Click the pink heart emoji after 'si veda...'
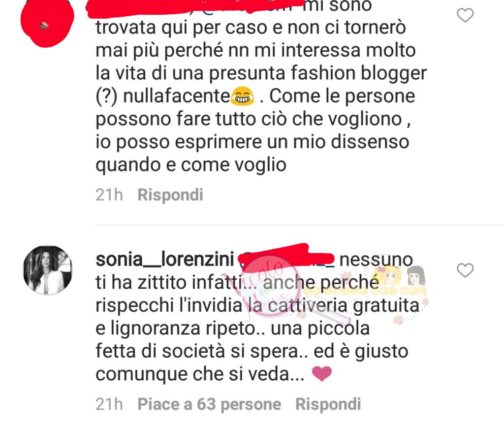 tap(322, 374)
